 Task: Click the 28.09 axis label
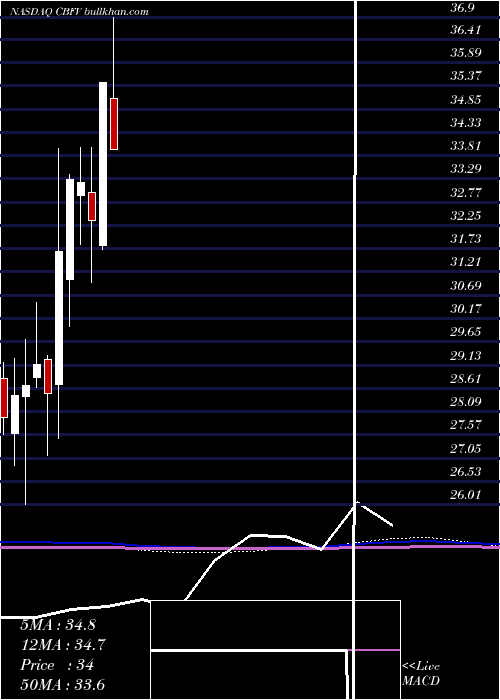(x=466, y=402)
